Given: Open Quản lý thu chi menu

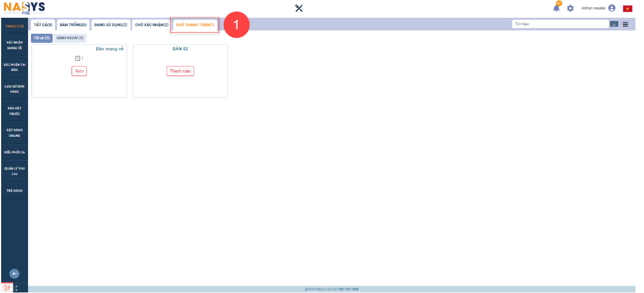Looking at the screenshot, I should click(x=14, y=171).
